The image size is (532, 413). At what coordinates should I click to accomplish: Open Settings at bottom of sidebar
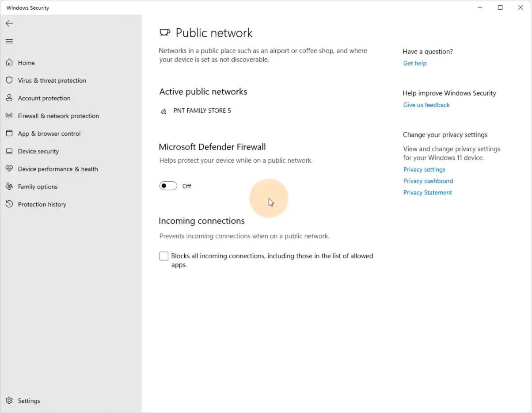pyautogui.click(x=29, y=401)
